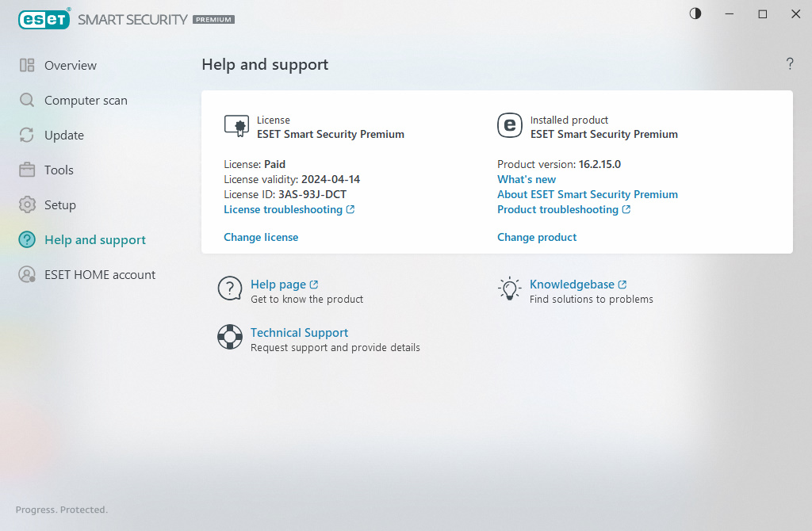Open About ESET Smart Security Premium link
The width and height of the screenshot is (812, 531).
[x=588, y=195]
